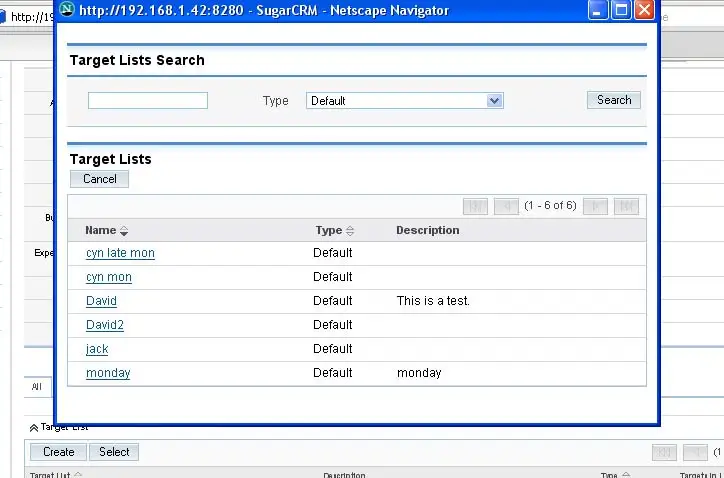Click the Name column header

pyautogui.click(x=101, y=230)
